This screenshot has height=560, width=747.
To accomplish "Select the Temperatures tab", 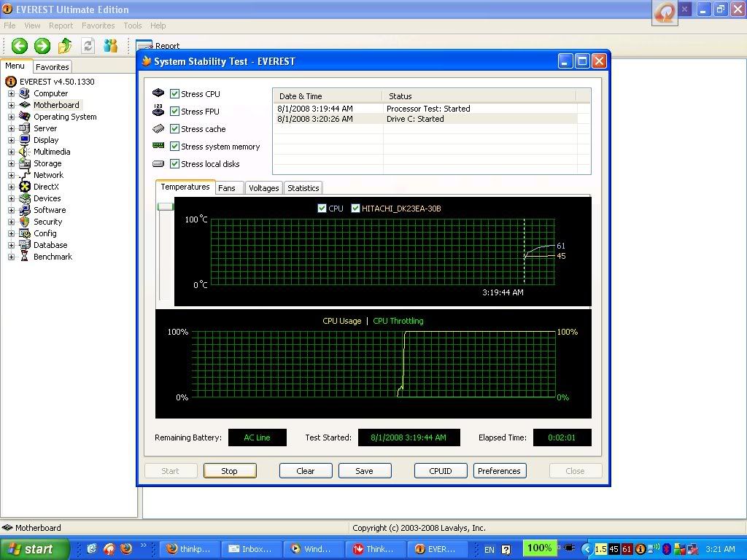I will [x=185, y=187].
